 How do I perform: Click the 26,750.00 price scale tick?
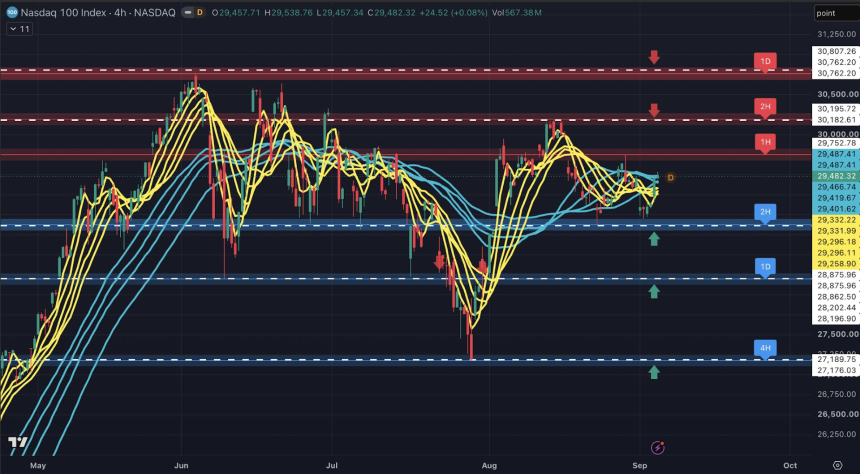point(837,394)
